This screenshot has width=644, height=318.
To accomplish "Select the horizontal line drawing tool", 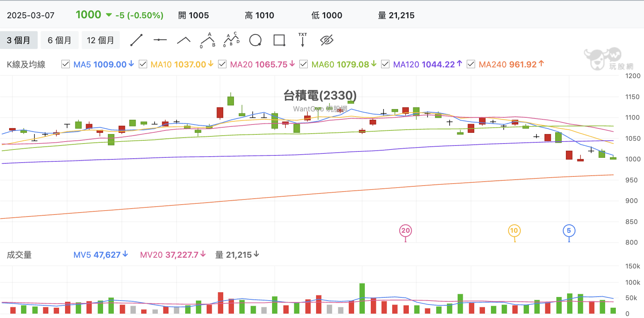I will pos(160,40).
